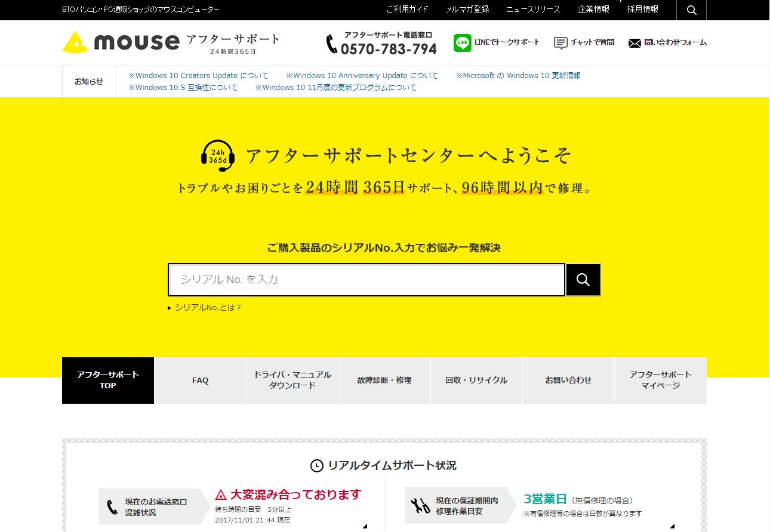Click the phone icon beside 現在のお電話窓口

[112, 507]
